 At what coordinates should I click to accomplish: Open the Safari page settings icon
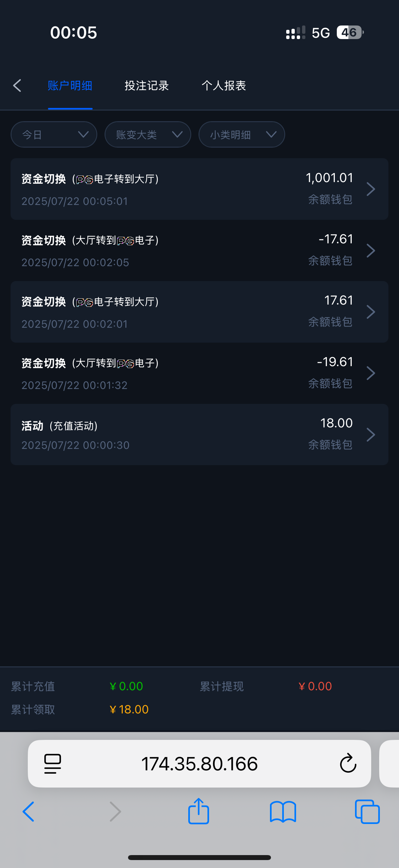point(53,763)
